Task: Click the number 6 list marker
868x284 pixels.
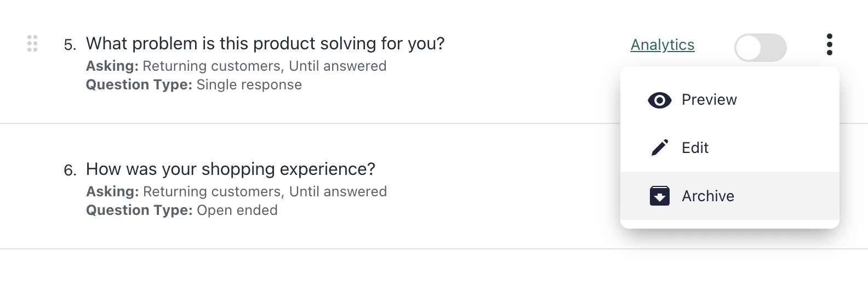Action: tap(70, 171)
